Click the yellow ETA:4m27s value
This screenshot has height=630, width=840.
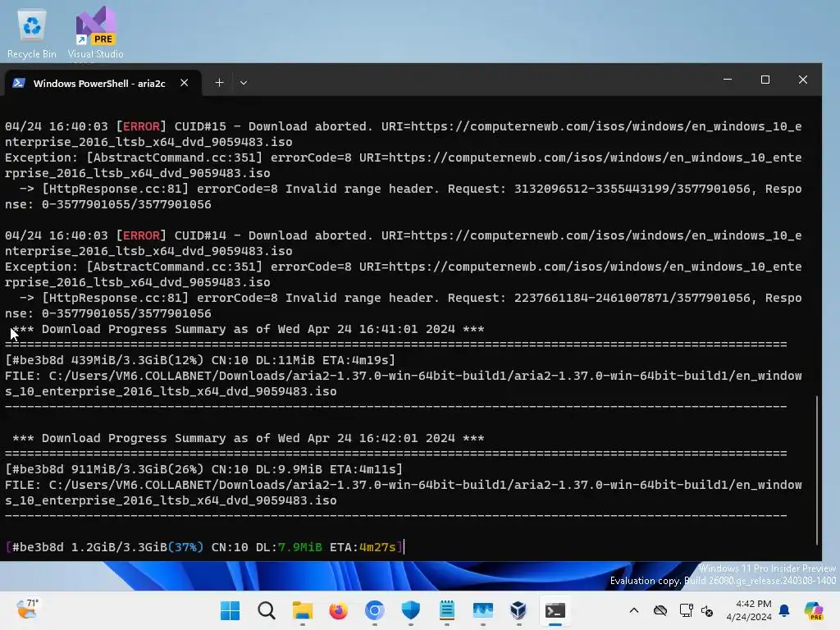coord(377,547)
